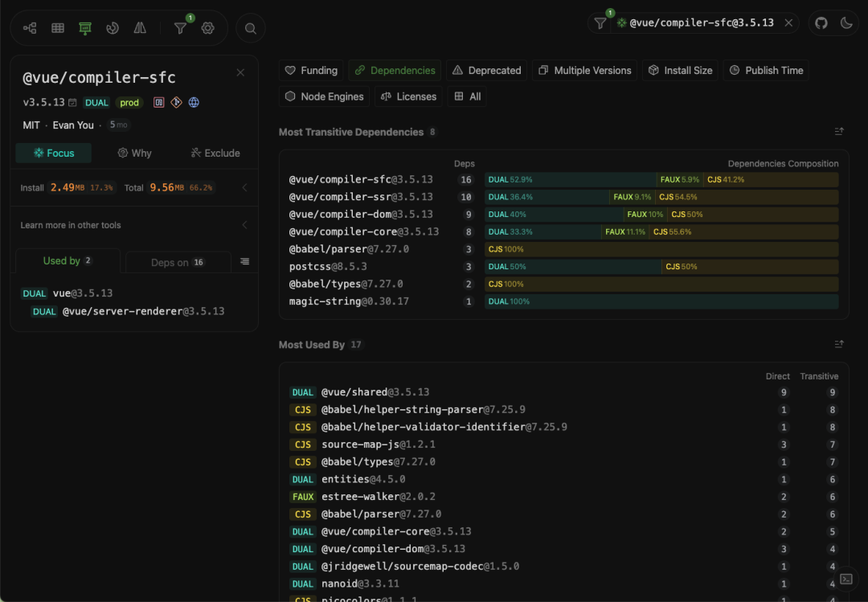The height and width of the screenshot is (602, 868).
Task: Open the grid view icon
Action: pos(58,27)
